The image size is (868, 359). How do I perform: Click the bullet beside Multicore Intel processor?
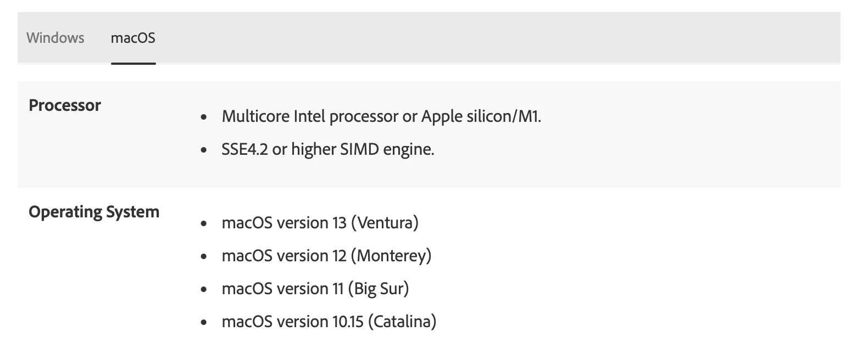[204, 117]
